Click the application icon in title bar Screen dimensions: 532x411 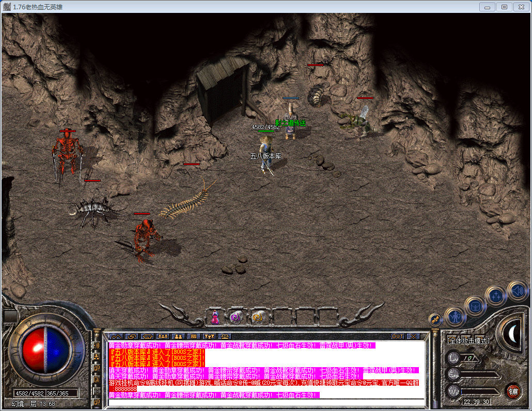[x=7, y=6]
